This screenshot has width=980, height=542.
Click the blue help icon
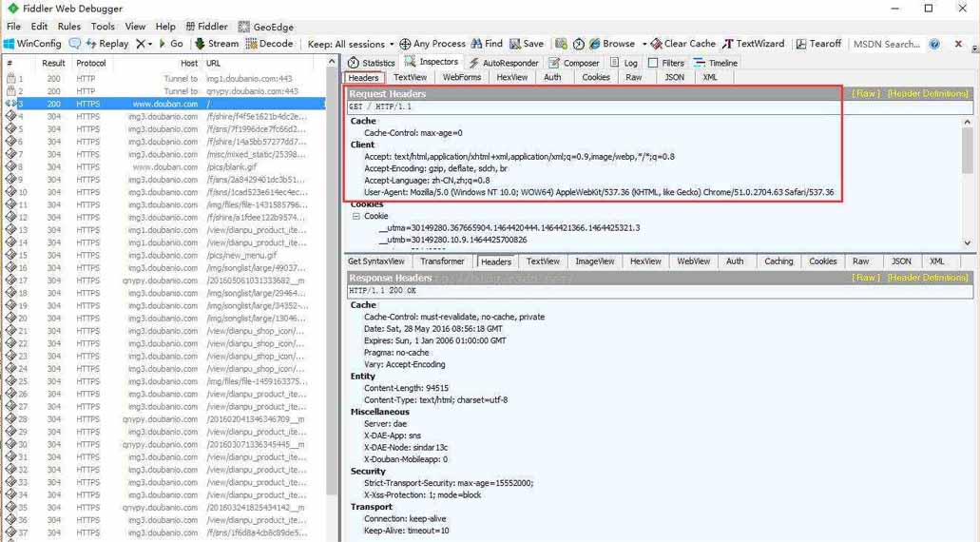tap(934, 44)
